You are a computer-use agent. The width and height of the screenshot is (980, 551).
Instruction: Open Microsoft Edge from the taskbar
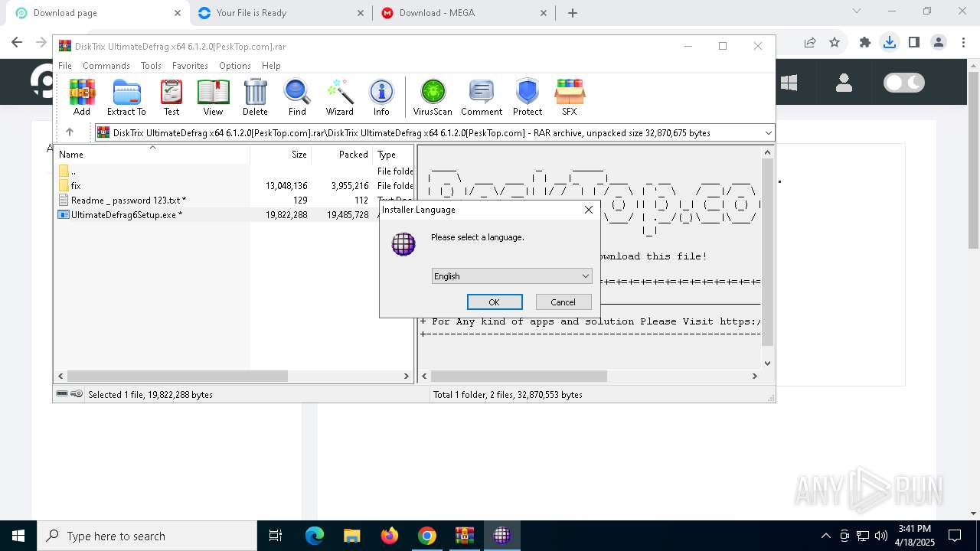pyautogui.click(x=315, y=536)
